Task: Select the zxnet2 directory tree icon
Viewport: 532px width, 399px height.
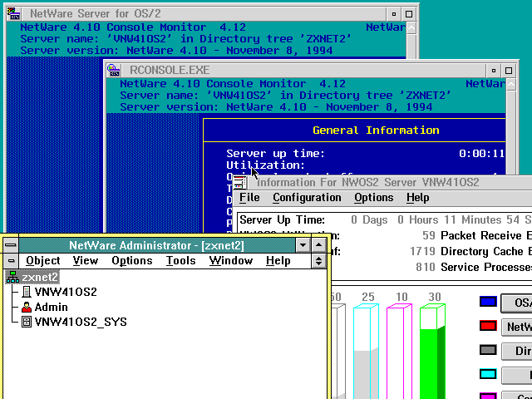Action: pos(13,277)
